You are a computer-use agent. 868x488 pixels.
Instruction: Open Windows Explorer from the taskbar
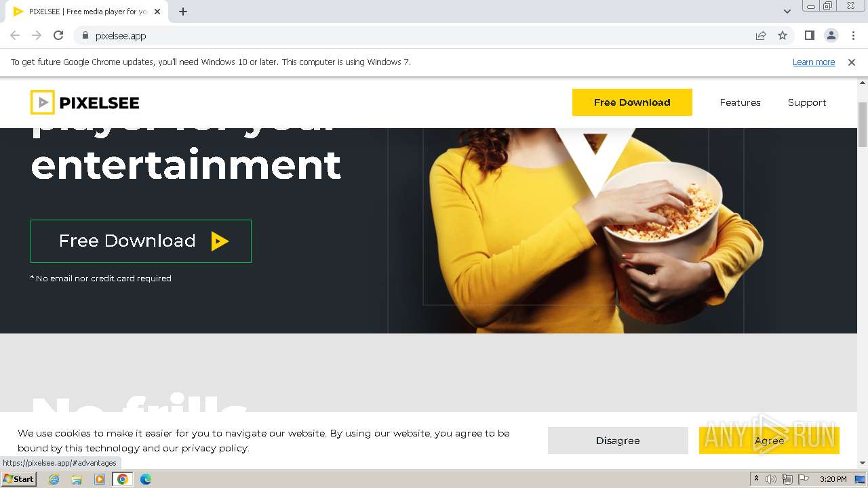[77, 479]
